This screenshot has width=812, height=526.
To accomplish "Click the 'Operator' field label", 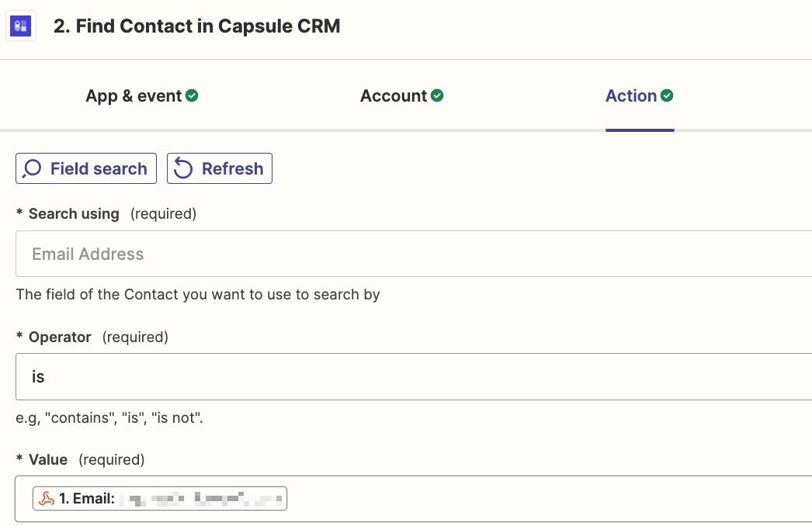I will [x=60, y=337].
